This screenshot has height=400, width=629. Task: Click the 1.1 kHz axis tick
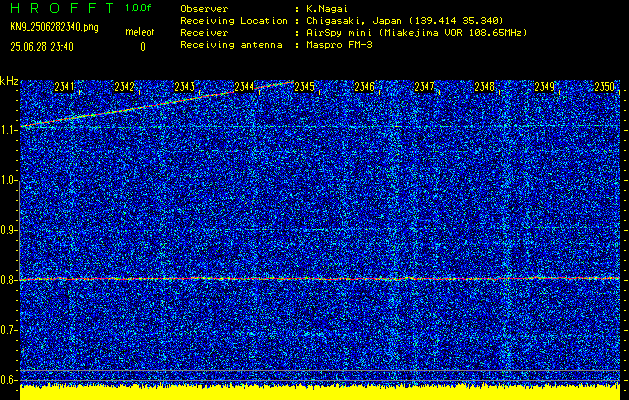click(x=8, y=130)
